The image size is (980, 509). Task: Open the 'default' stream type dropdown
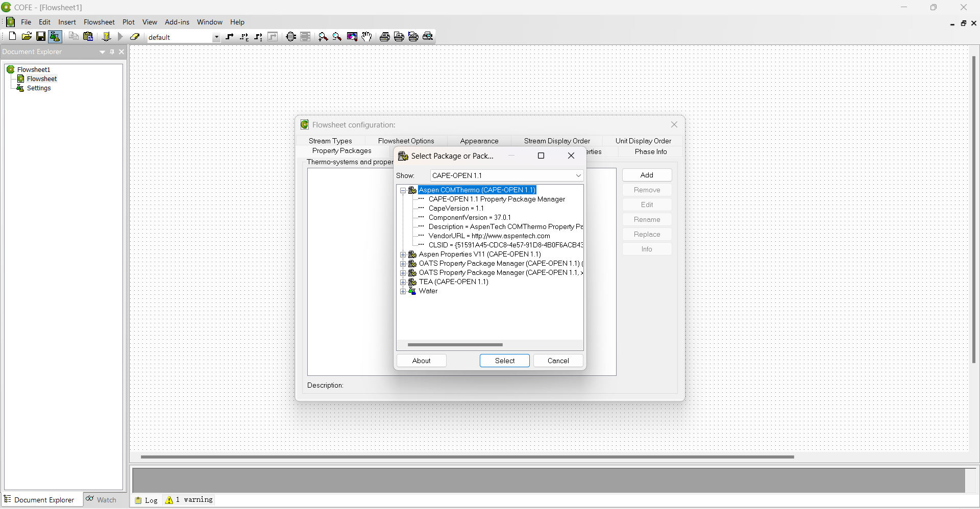(216, 37)
